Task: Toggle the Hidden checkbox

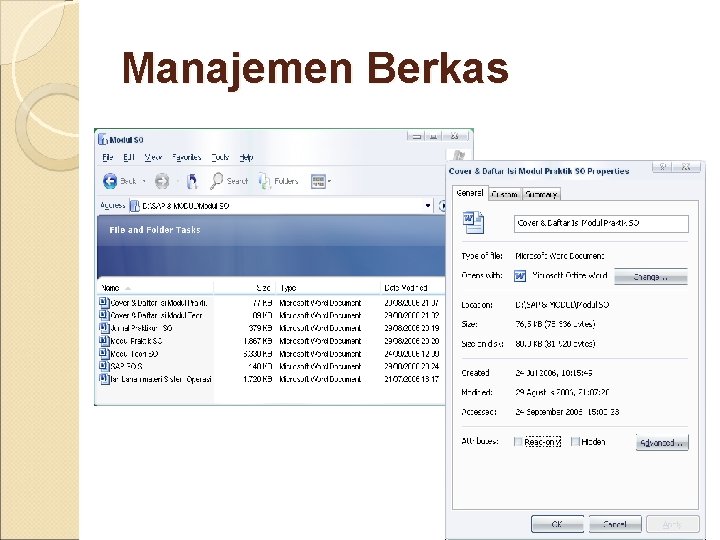Action: [575, 442]
